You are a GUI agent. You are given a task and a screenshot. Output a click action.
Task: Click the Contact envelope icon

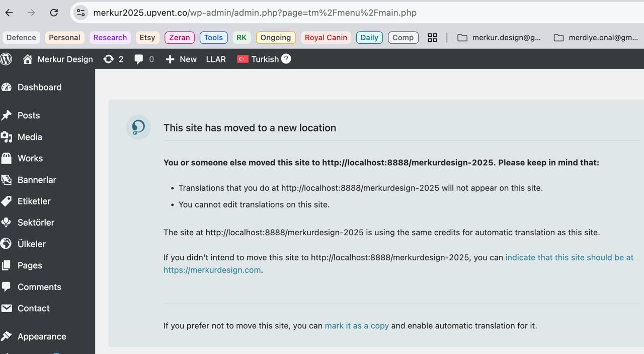(x=7, y=308)
